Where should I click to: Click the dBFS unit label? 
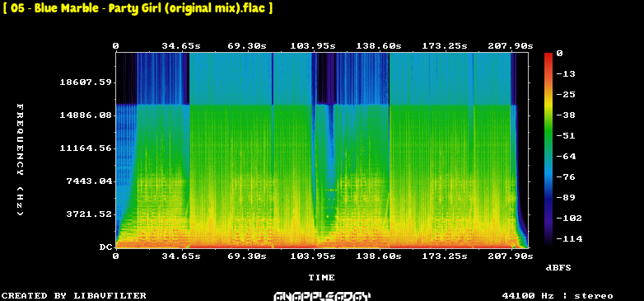(558, 268)
